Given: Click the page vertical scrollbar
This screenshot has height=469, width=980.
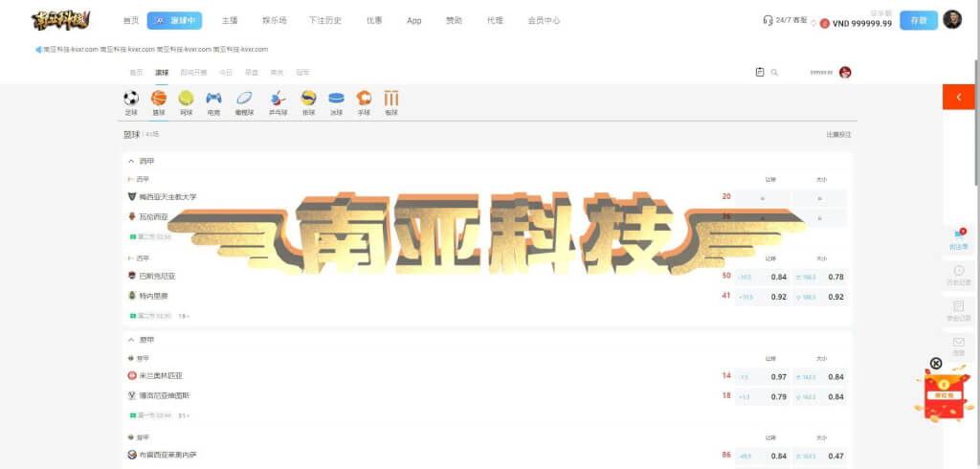Looking at the screenshot, I should tap(977, 123).
